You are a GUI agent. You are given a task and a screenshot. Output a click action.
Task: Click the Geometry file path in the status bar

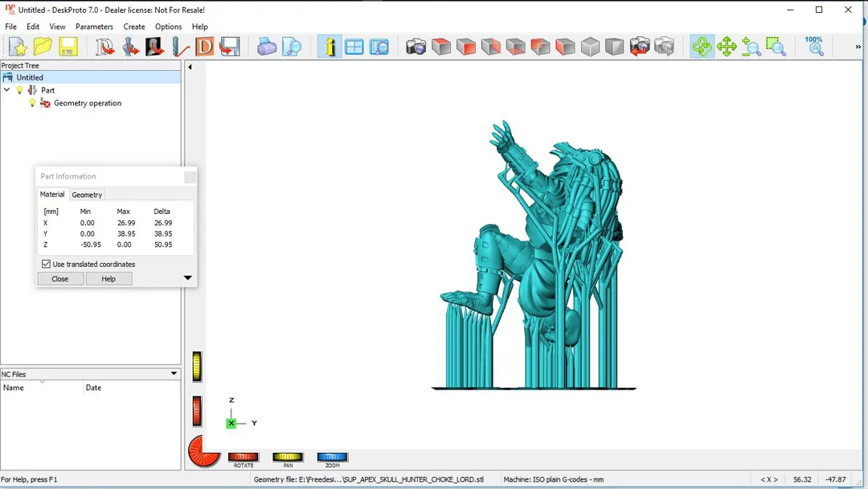(x=368, y=479)
